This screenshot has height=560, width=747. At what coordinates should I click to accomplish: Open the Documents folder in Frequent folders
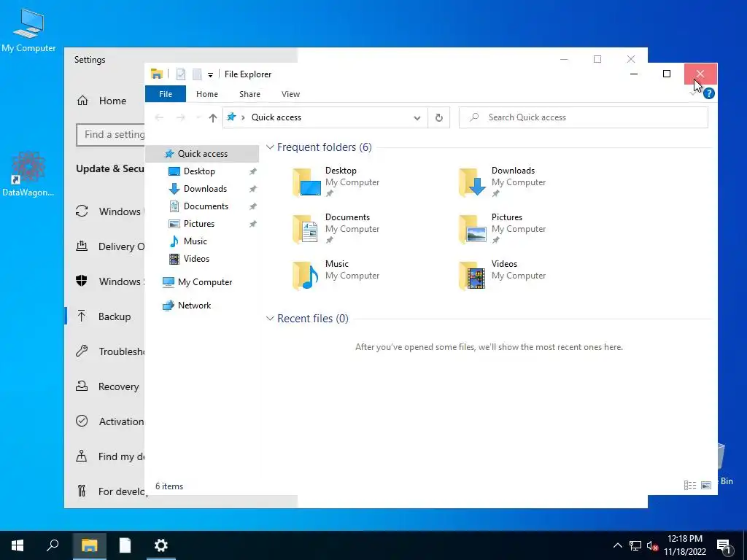click(336, 228)
